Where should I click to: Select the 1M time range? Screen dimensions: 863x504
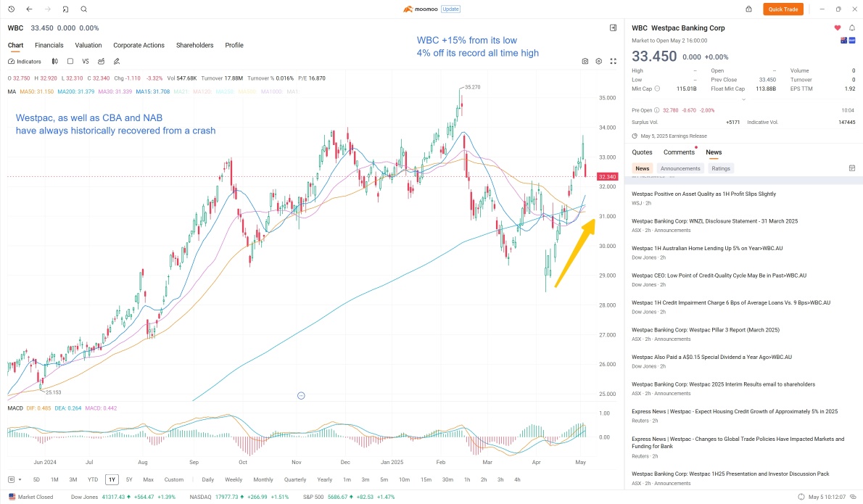tap(54, 480)
